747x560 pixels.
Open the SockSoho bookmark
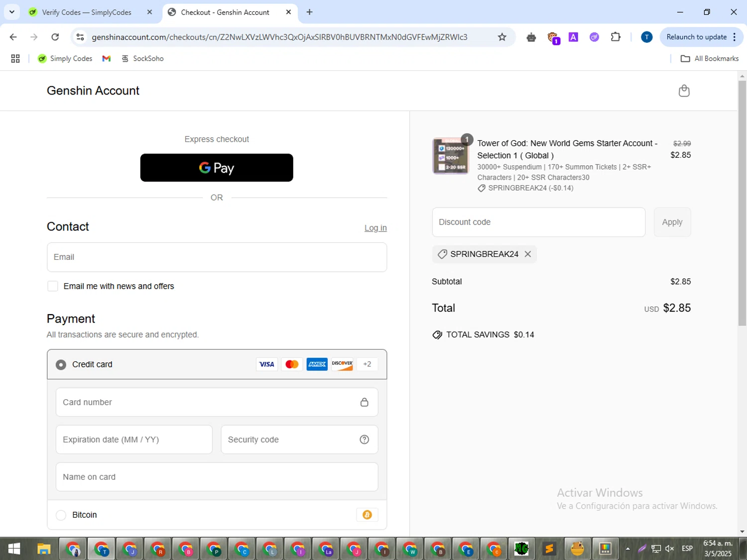tap(143, 59)
